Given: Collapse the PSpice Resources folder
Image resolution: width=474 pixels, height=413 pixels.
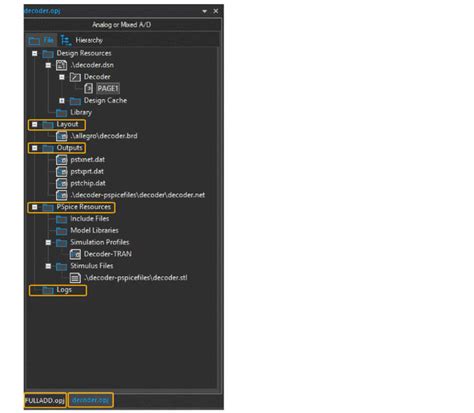Looking at the screenshot, I should click(x=35, y=207).
